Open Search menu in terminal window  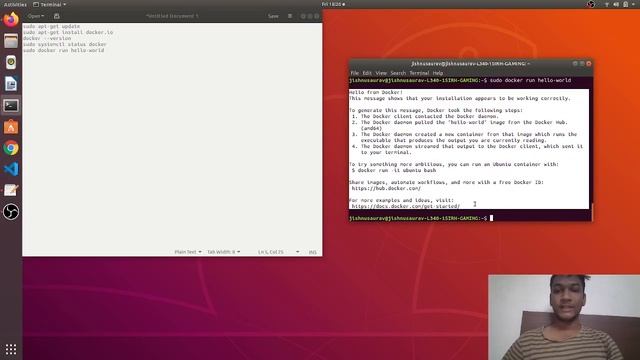(398, 73)
